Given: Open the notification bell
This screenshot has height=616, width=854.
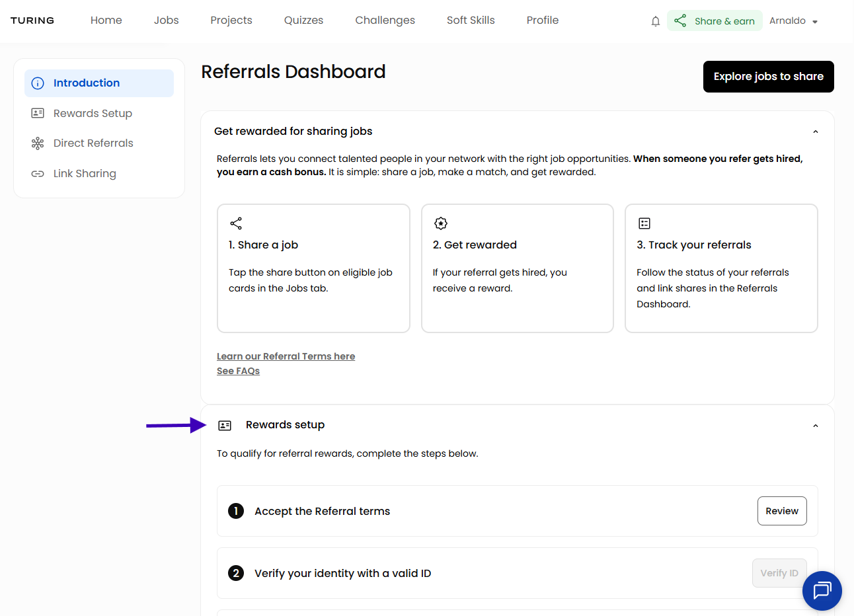Looking at the screenshot, I should tap(655, 20).
